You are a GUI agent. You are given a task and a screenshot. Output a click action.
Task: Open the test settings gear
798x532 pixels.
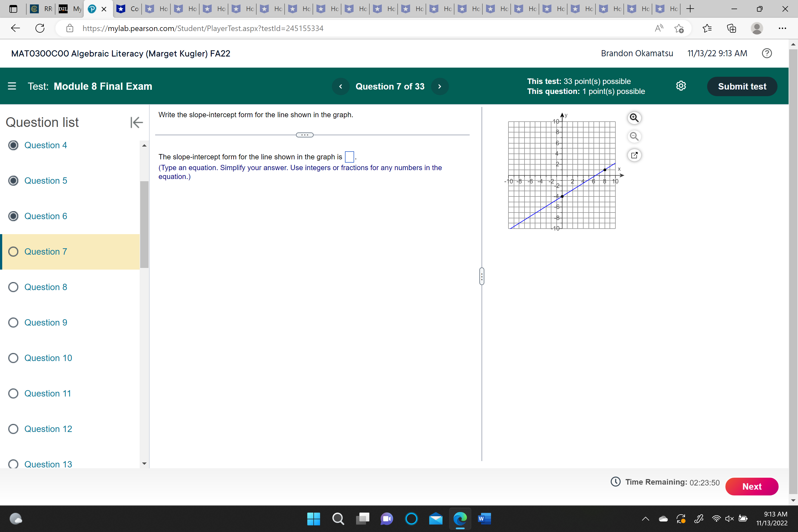(681, 86)
